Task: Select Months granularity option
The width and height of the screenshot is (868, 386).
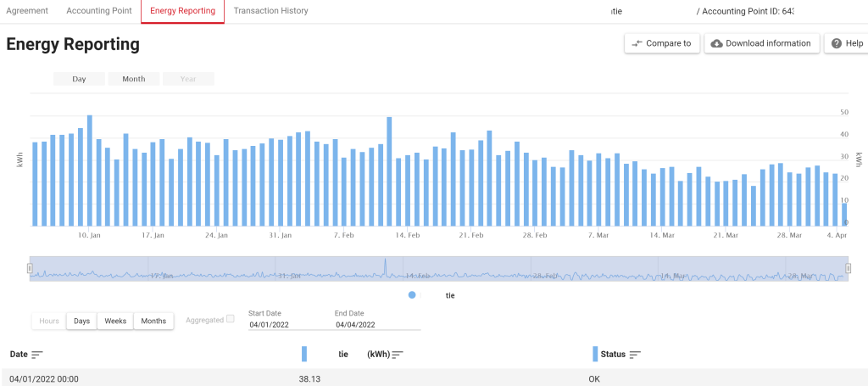Action: (153, 321)
